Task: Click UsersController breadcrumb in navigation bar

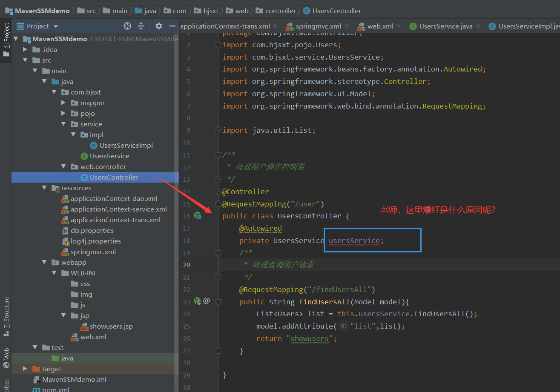Action: (x=332, y=11)
